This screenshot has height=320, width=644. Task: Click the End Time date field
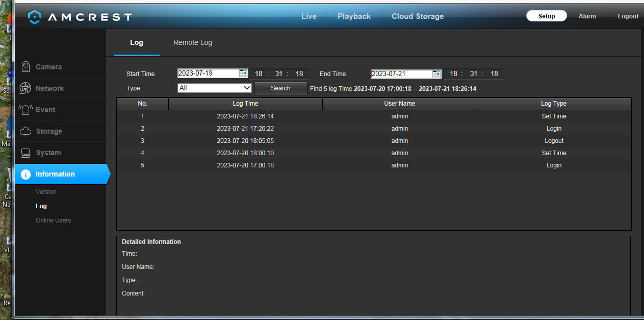(402, 73)
